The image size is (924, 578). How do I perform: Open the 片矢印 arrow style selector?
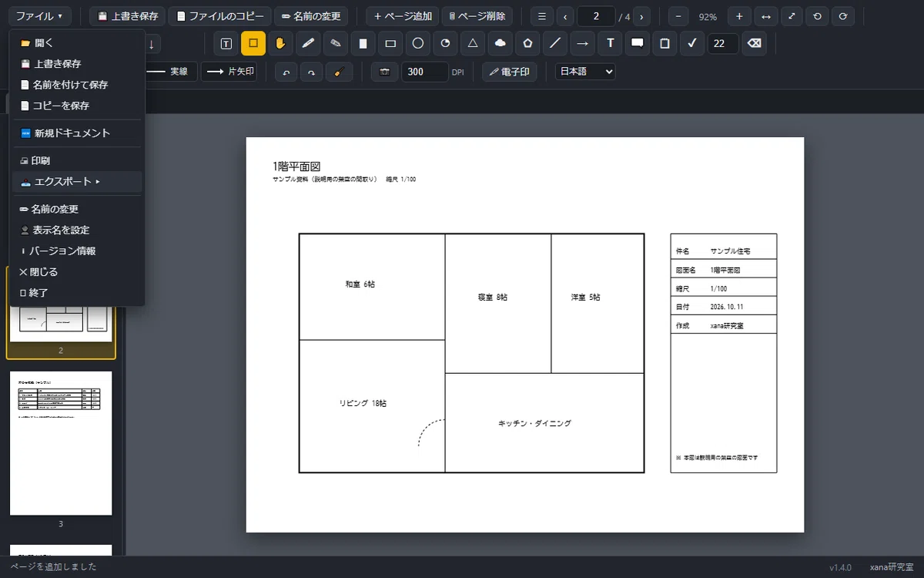[x=229, y=72]
